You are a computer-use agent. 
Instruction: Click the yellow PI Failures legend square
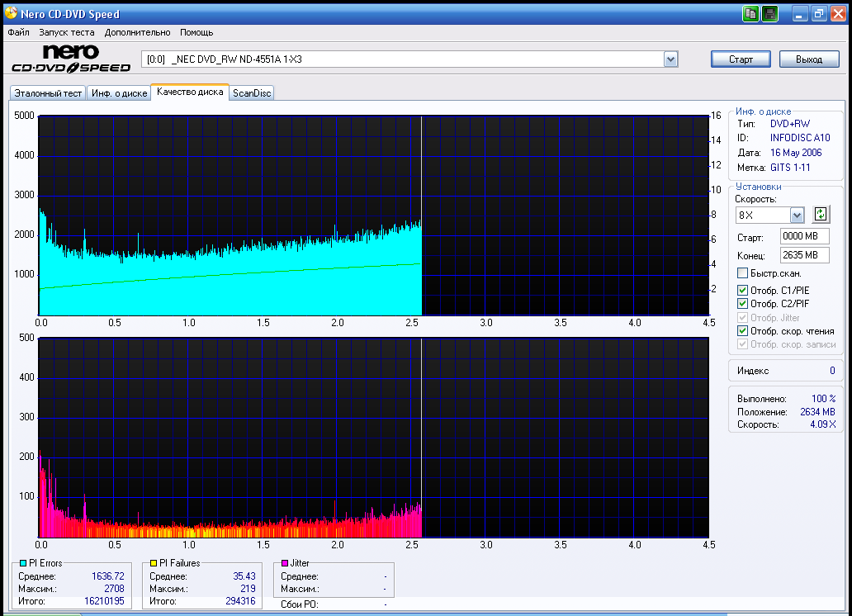(154, 563)
